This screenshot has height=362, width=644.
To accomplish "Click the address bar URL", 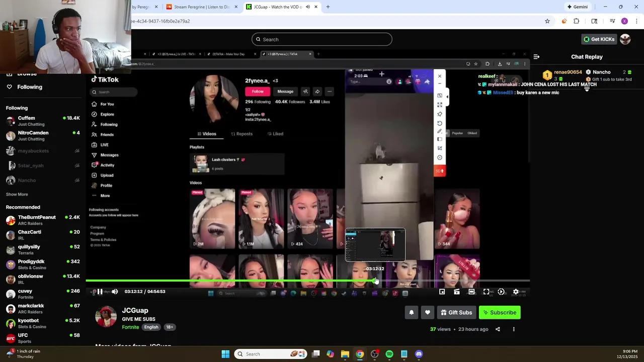I will (160, 21).
